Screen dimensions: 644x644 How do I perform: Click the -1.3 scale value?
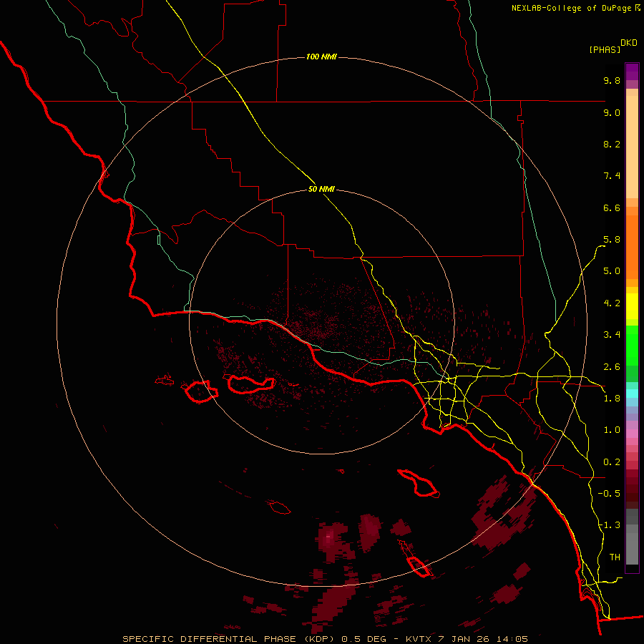[x=609, y=525]
